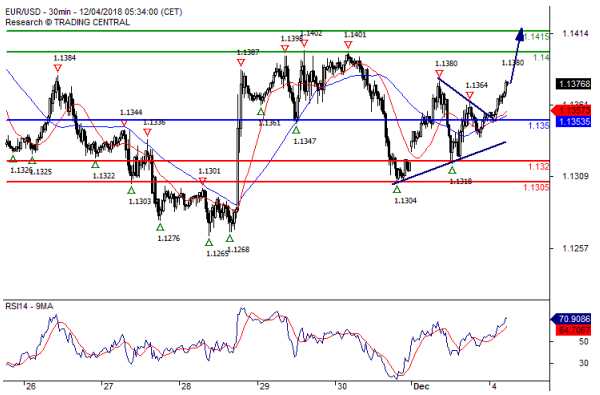The height and width of the screenshot is (395, 600).
Task: Click the red high marker at 1.1384
Action: (x=57, y=68)
